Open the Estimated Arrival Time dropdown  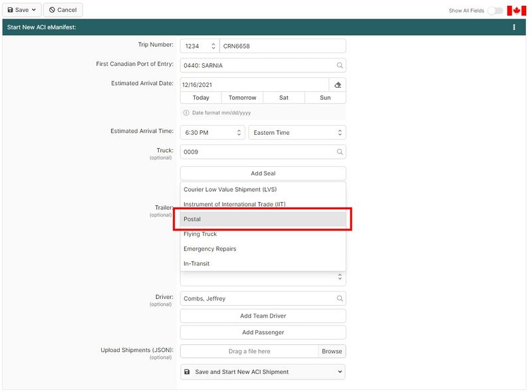coord(212,133)
